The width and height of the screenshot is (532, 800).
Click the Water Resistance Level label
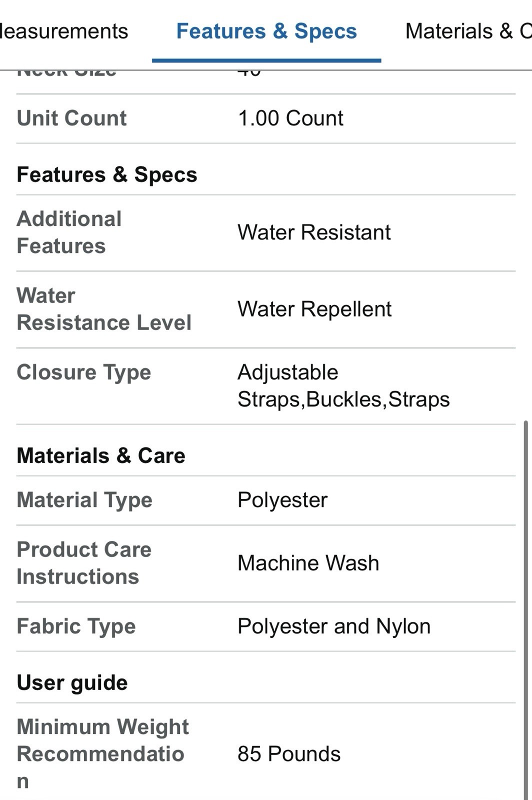104,309
